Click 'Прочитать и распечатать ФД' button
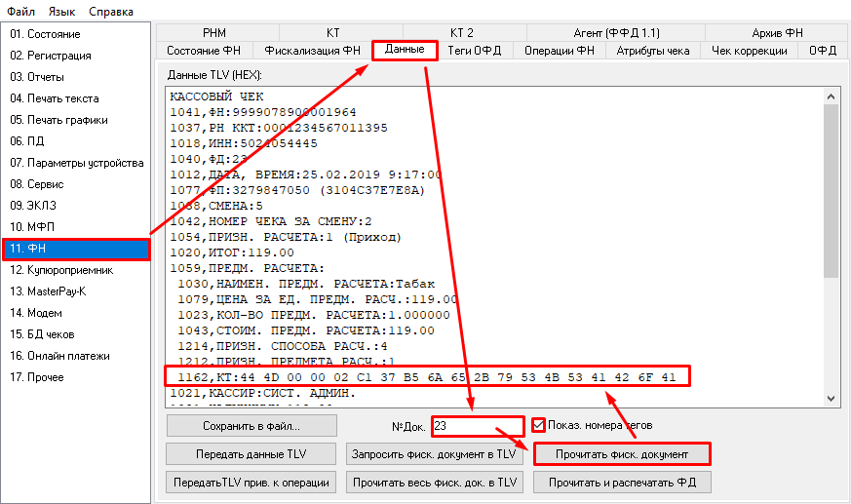 coord(622,483)
